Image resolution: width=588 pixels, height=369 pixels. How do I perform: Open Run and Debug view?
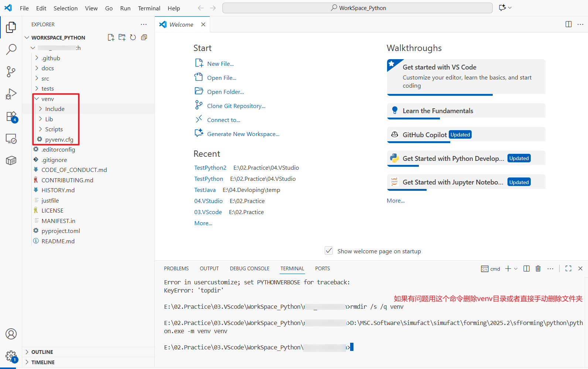11,94
